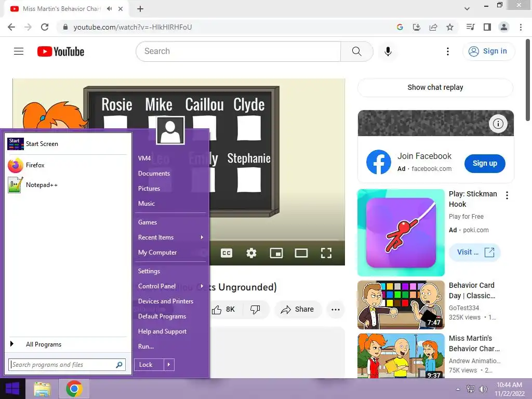Open video player settings gear

(x=251, y=253)
